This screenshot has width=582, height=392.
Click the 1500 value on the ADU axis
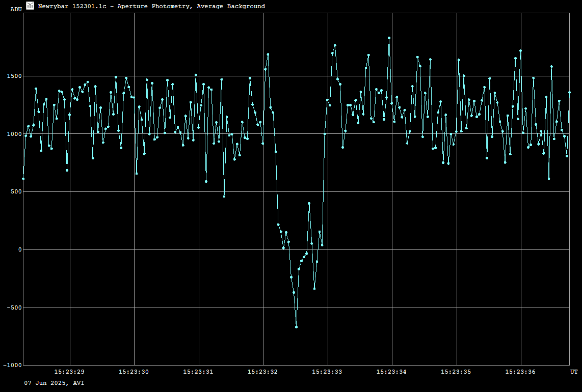[x=13, y=76]
